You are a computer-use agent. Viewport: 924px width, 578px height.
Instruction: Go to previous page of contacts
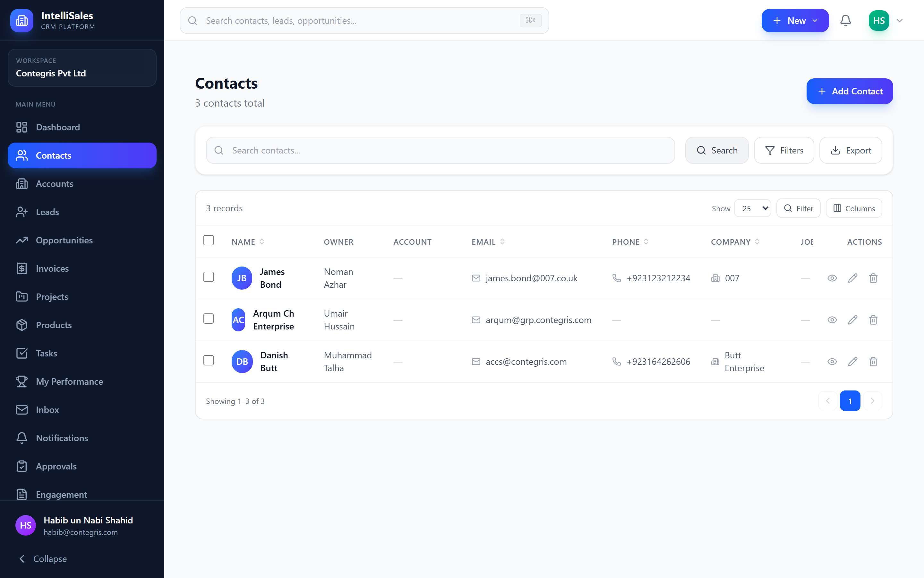pos(828,401)
